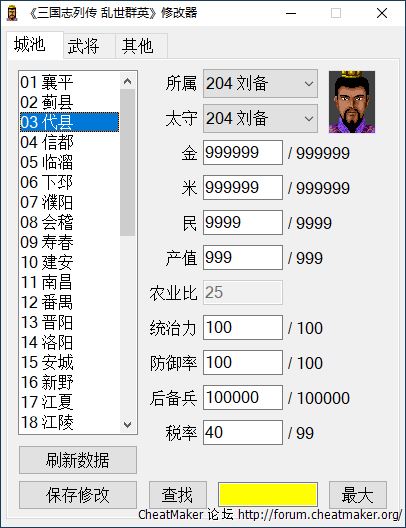Open the 所属 ruler dropdown
This screenshot has width=406, height=528.
[260, 84]
